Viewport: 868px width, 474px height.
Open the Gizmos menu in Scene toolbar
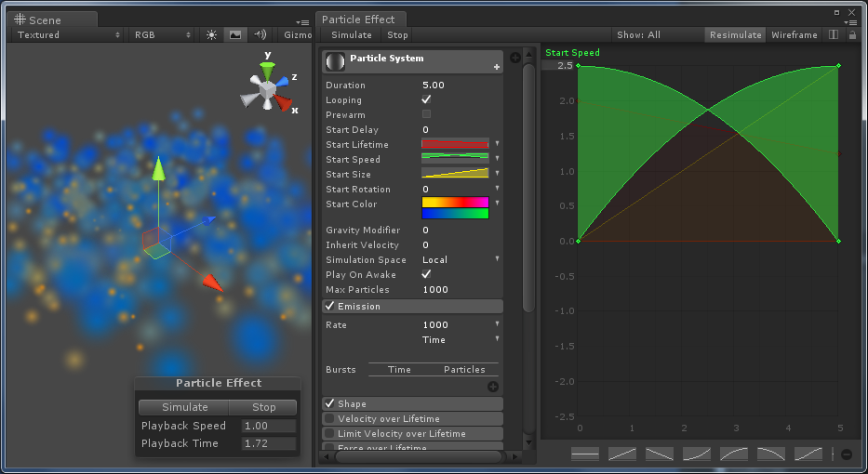tap(298, 34)
